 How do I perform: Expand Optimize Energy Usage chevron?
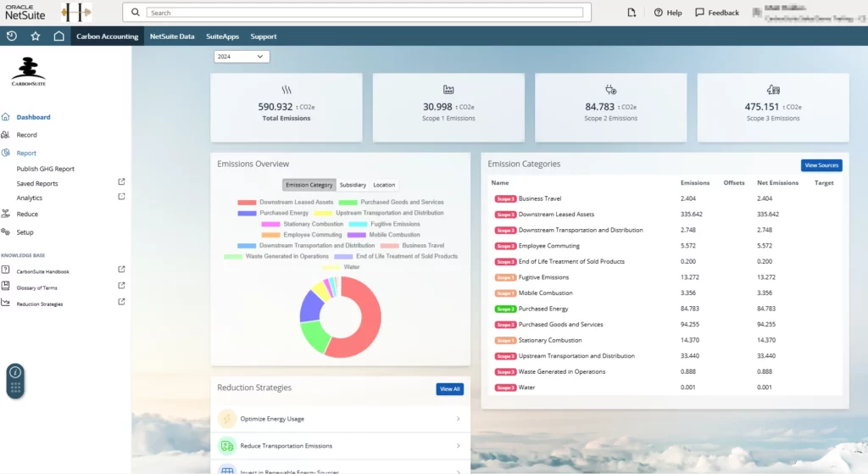coord(459,419)
